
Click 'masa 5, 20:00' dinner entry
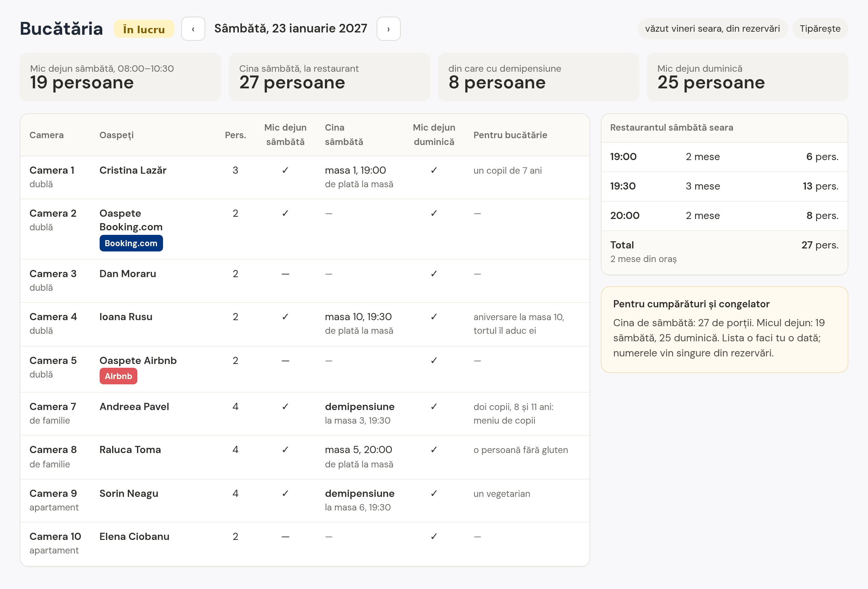coord(359,450)
